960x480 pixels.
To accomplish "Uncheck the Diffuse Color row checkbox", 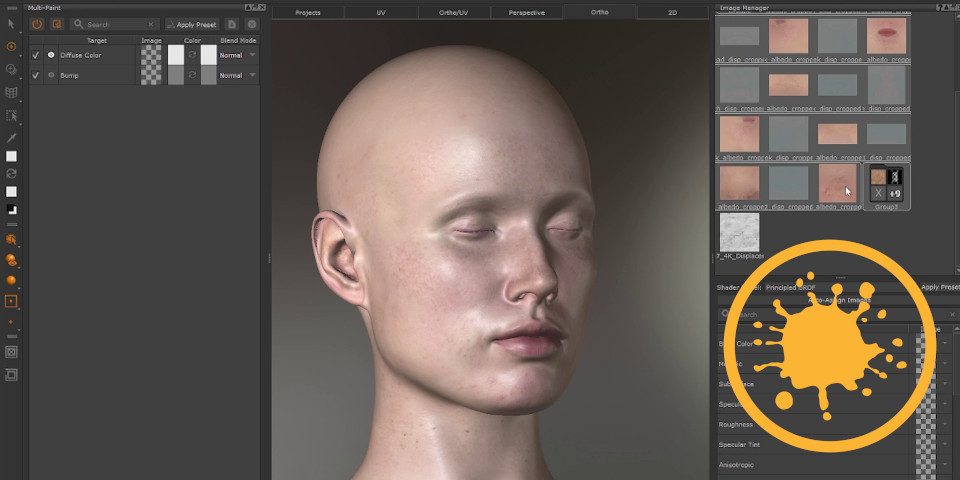I will (36, 55).
